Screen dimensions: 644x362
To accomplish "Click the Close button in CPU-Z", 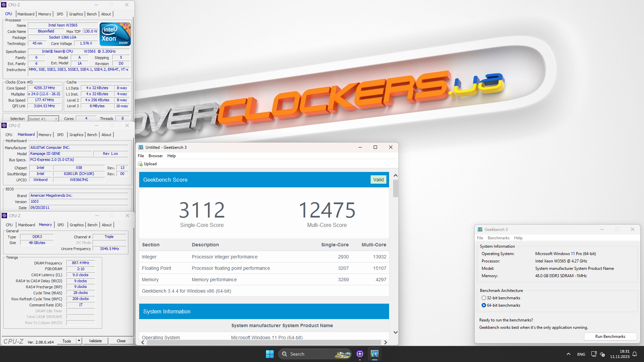I will (x=121, y=341).
